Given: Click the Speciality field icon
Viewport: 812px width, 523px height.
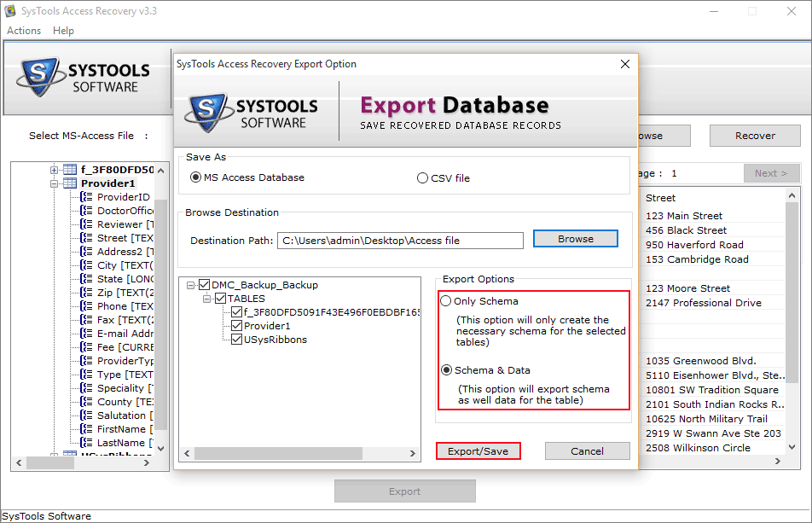Looking at the screenshot, I should coord(86,388).
